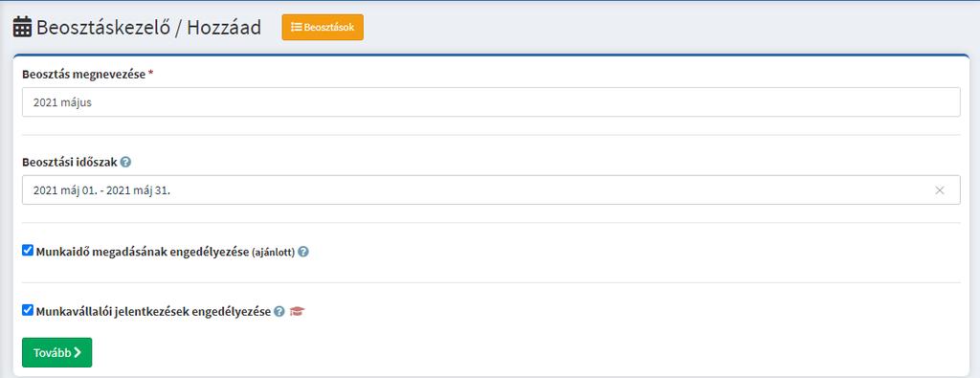Continue with the green Tovább button
This screenshot has width=980, height=378.
click(x=56, y=352)
